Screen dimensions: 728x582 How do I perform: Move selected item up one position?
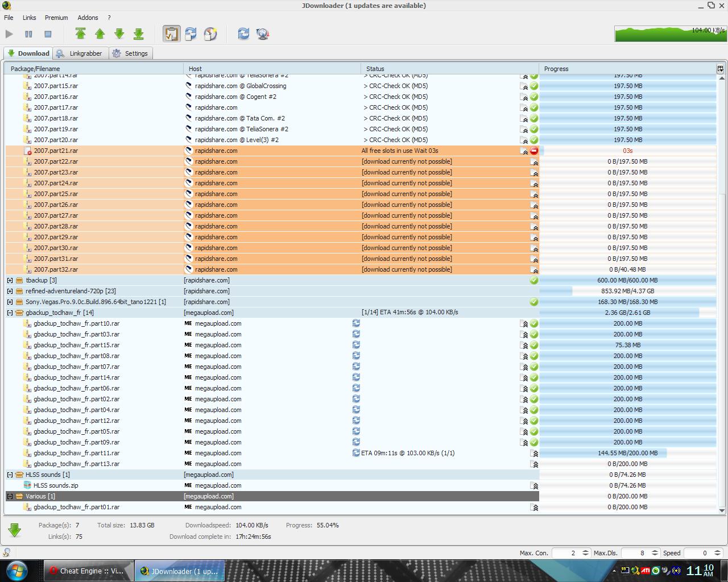click(100, 34)
